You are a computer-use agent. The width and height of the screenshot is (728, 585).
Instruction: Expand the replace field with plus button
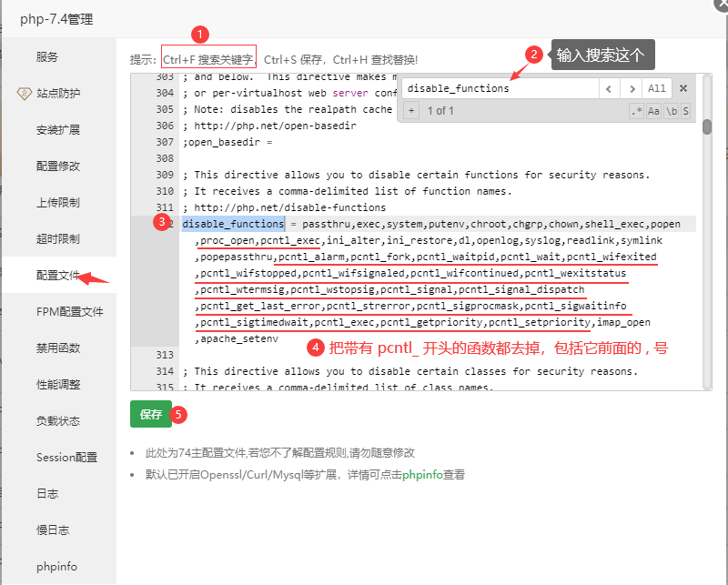pos(411,110)
